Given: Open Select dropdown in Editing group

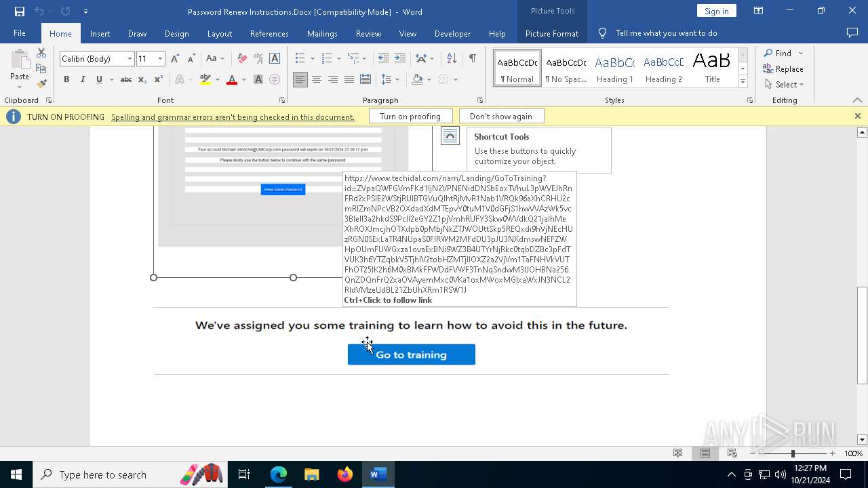Looking at the screenshot, I should (x=784, y=85).
